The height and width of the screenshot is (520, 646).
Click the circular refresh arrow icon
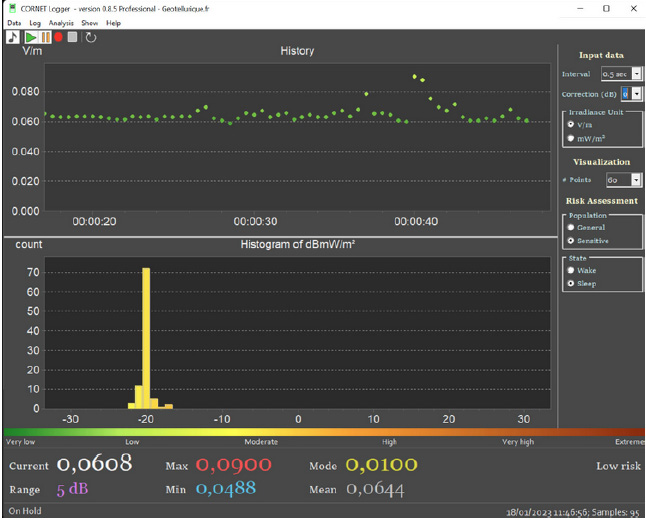coord(90,37)
